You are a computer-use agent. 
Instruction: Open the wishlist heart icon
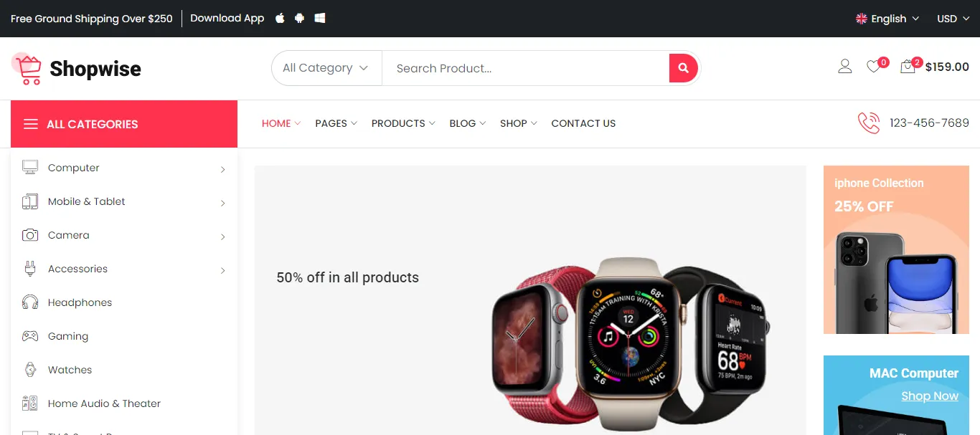tap(873, 67)
